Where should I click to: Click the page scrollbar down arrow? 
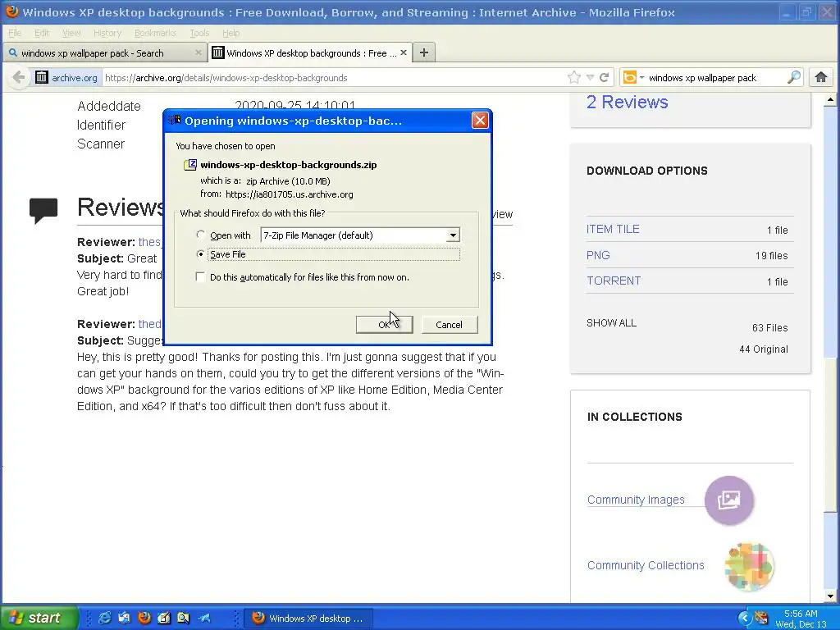(830, 596)
